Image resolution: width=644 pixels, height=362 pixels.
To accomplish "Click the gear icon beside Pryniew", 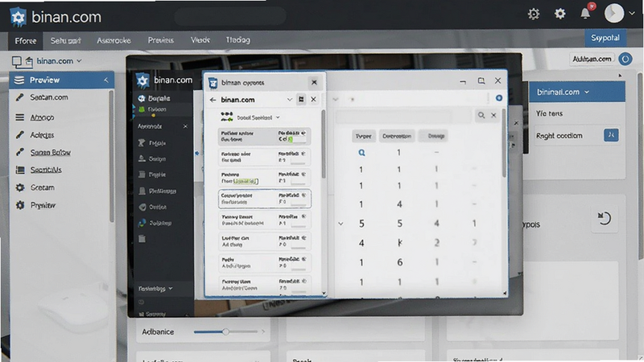I will coord(19,205).
